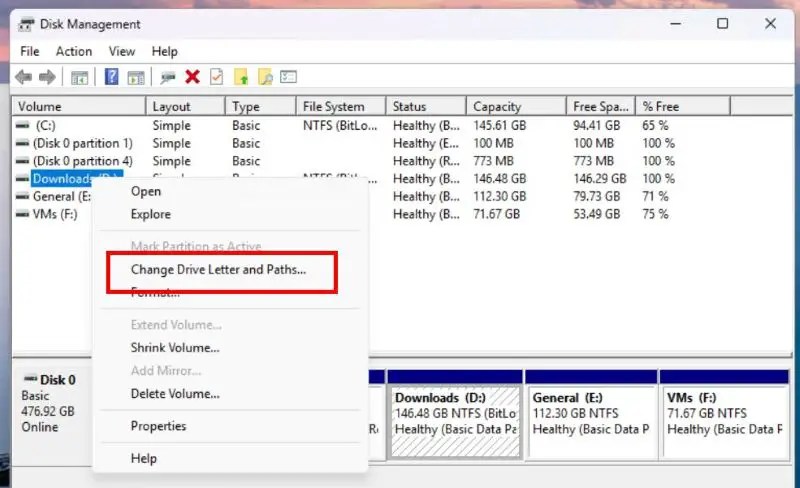Choose Change Drive Letter and Paths
Screen dimensions: 800x488
(218, 269)
